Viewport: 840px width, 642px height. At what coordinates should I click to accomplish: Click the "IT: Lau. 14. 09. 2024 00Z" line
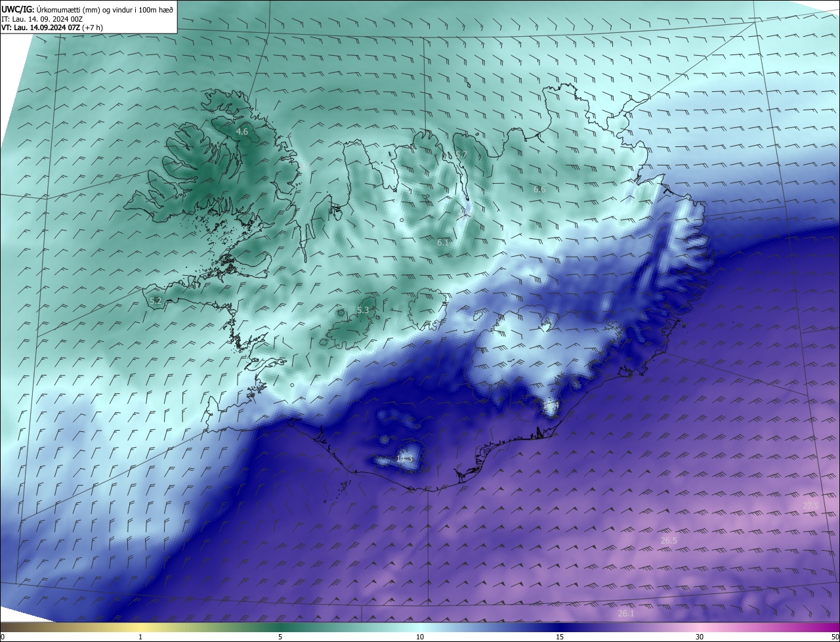(42, 18)
